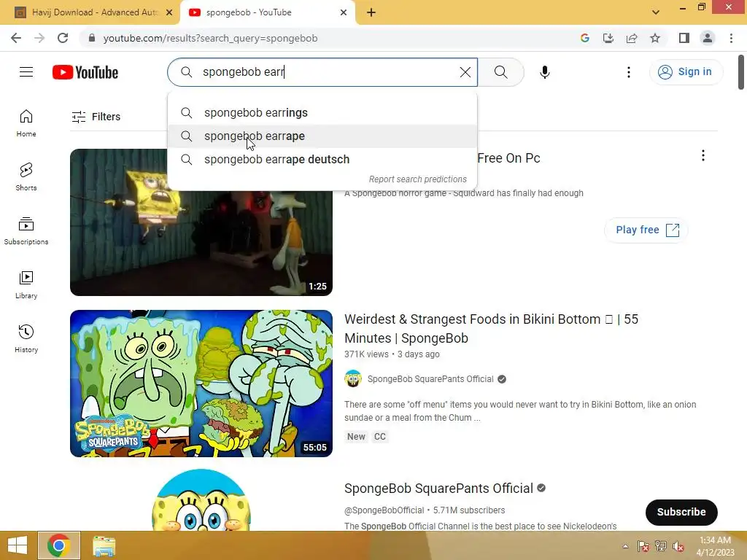The width and height of the screenshot is (747, 560).
Task: Open Library in the sidebar
Action: (26, 285)
